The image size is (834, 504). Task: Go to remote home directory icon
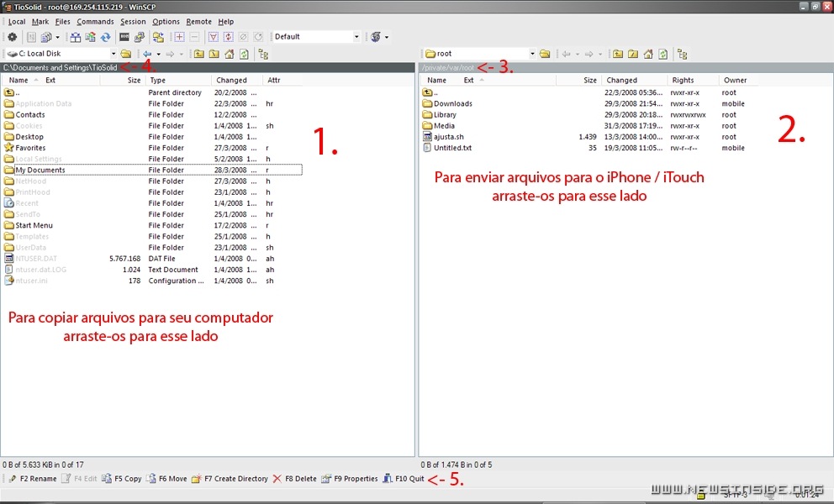tap(648, 54)
